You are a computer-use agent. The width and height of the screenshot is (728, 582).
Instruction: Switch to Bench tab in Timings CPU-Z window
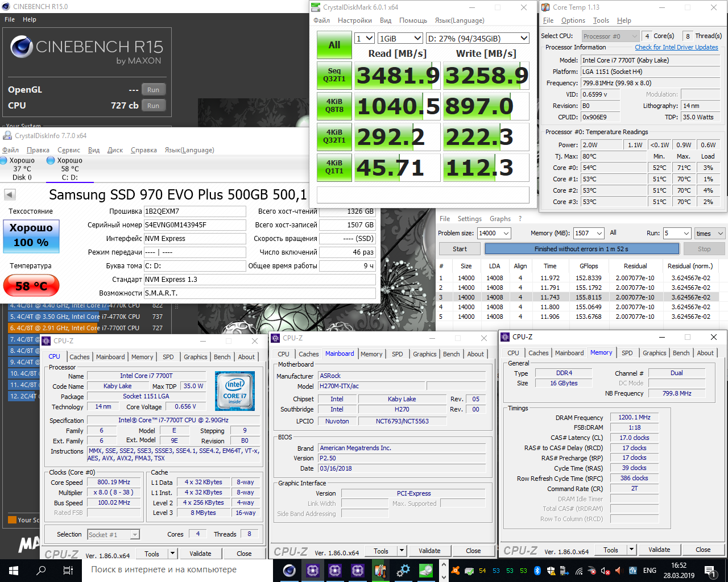681,353
